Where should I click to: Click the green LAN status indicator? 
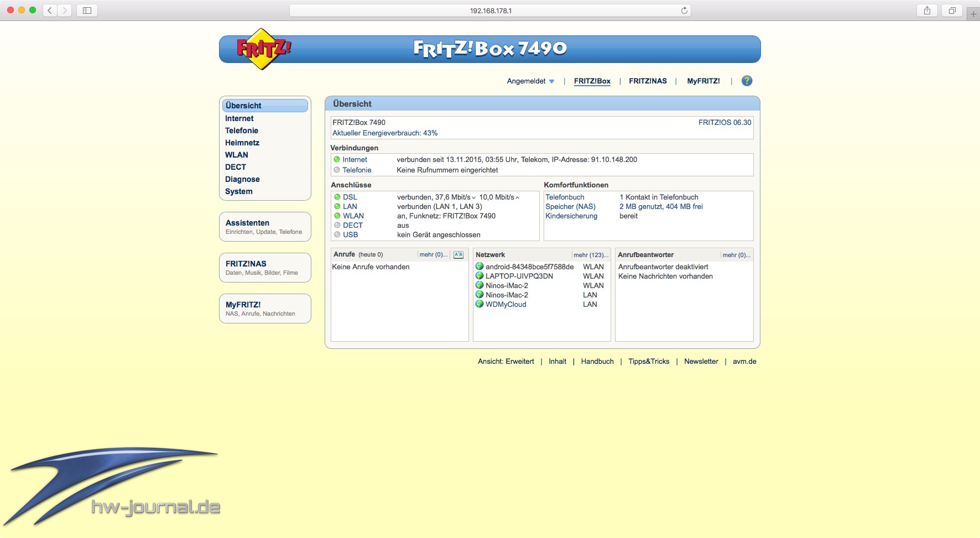[337, 206]
